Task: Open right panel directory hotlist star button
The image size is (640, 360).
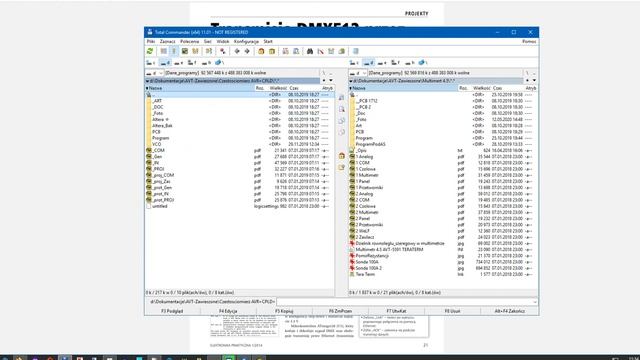Action: (528, 81)
